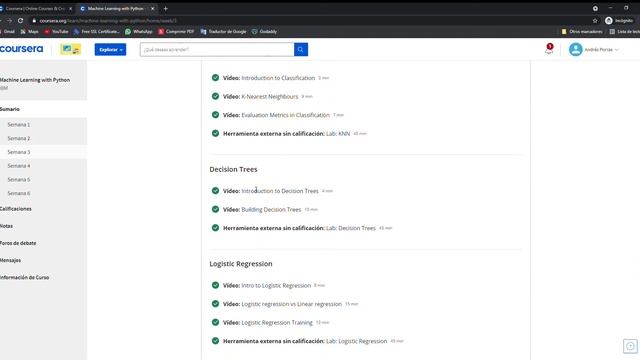
Task: Open the user profile avatar
Action: point(576,49)
